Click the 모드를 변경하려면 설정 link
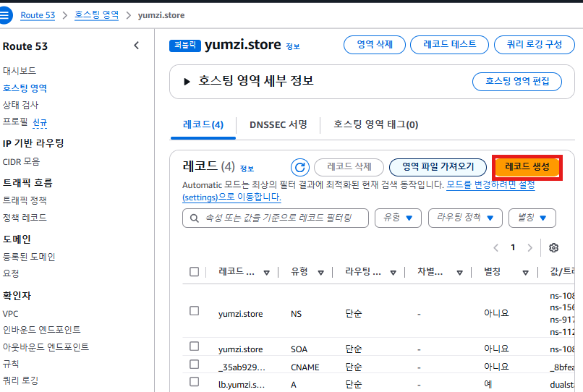 (490, 185)
